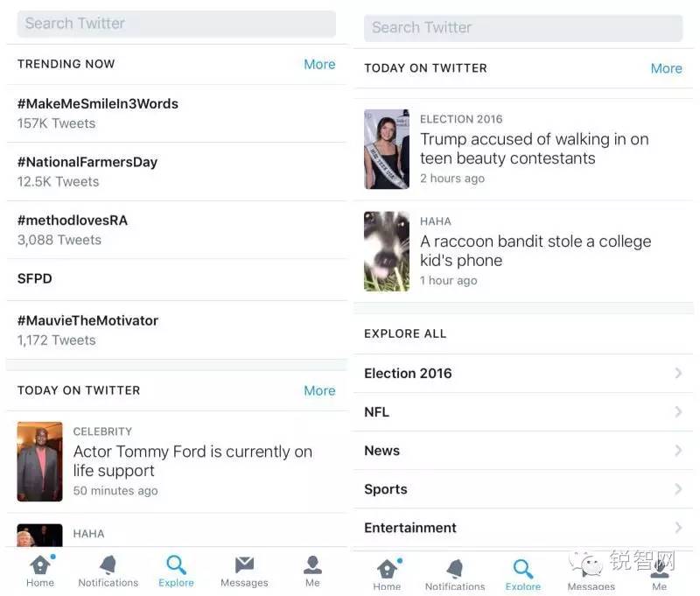Open Notifications bell in right screen
The width and height of the screenshot is (700, 596).
point(455,569)
